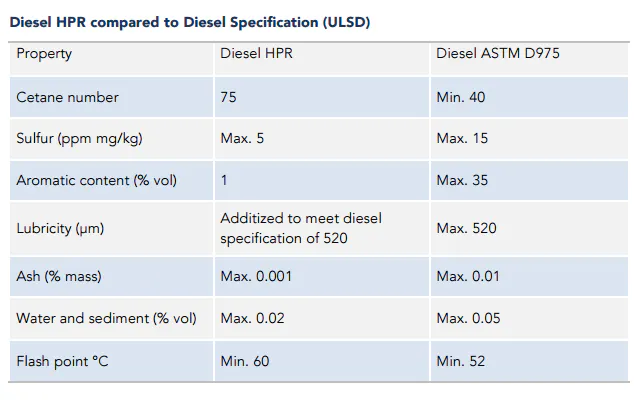Screen dimensions: 640x400
Task: Click the table title about Diesel HPR
Action: click(x=190, y=23)
